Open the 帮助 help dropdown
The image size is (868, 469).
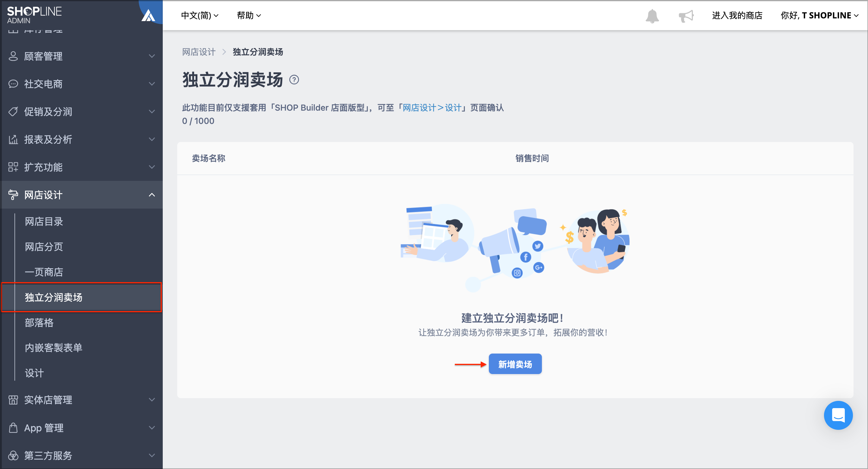tap(249, 15)
